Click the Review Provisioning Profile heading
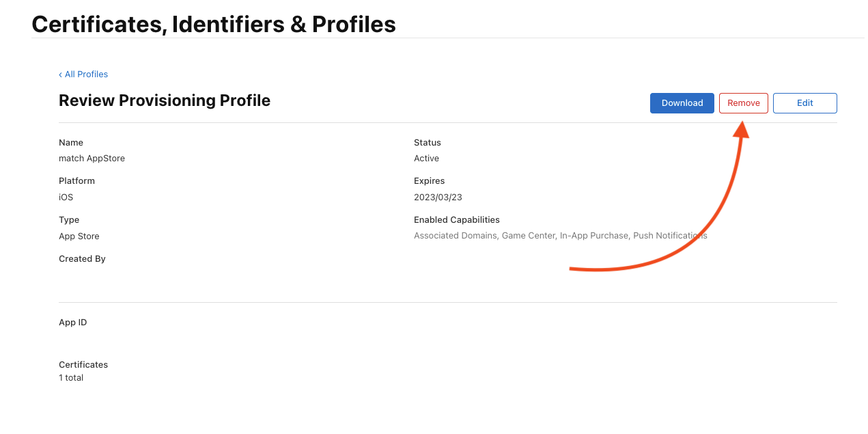The width and height of the screenshot is (868, 434). click(x=165, y=100)
